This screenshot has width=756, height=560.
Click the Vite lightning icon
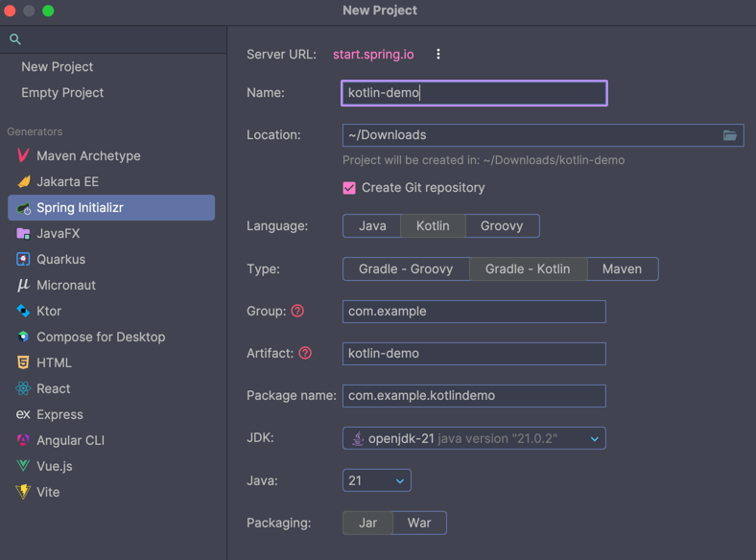tap(23, 492)
